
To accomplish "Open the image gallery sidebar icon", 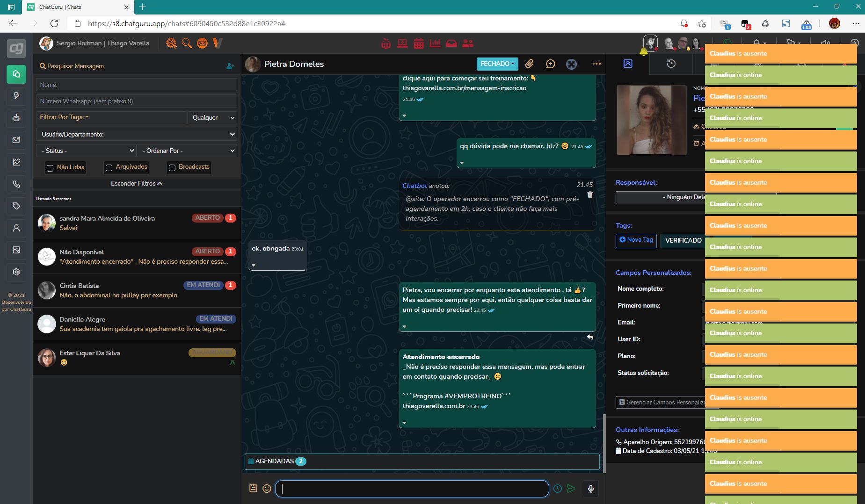I will coord(16,250).
